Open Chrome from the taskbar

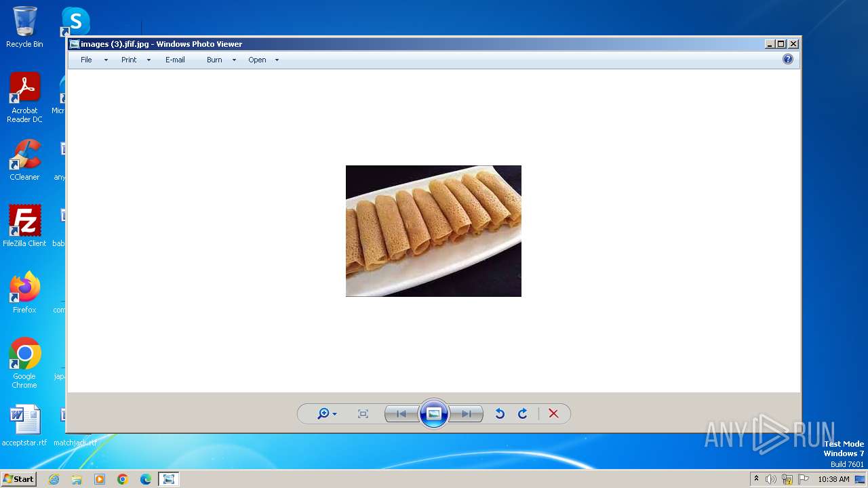pyautogui.click(x=123, y=479)
